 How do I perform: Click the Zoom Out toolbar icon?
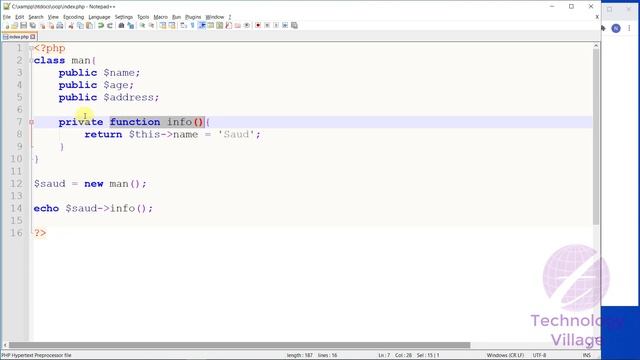coord(152,25)
